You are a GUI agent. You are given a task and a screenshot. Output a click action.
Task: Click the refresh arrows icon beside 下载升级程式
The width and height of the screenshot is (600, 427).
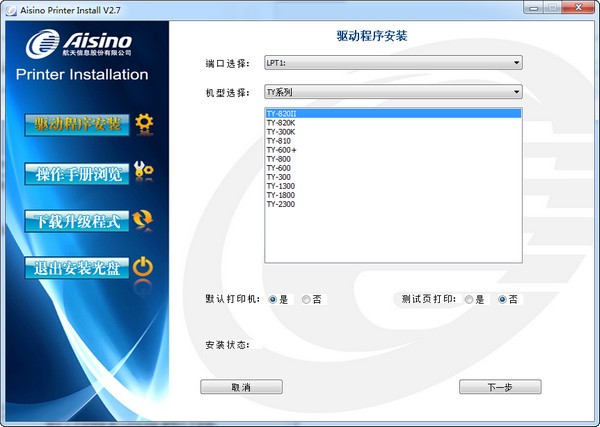coord(144,220)
